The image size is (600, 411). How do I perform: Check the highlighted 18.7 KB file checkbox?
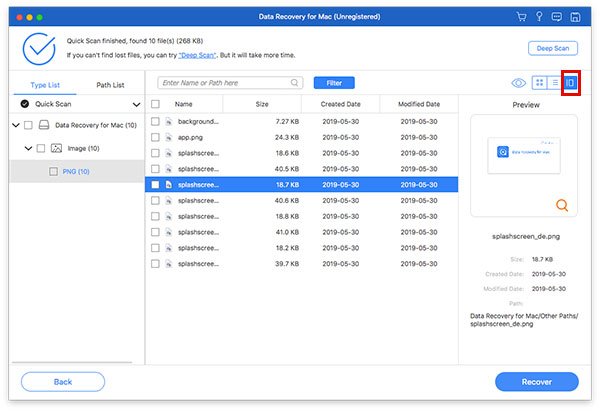point(155,185)
